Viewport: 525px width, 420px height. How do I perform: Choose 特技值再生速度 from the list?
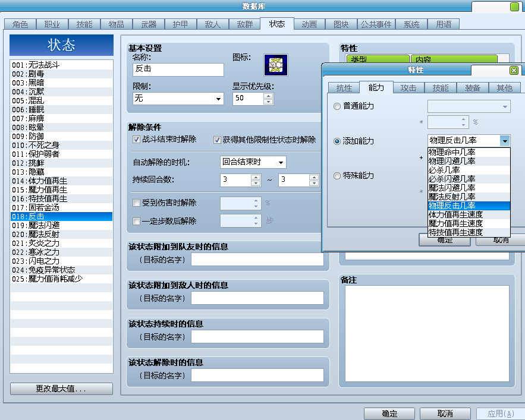[469, 232]
